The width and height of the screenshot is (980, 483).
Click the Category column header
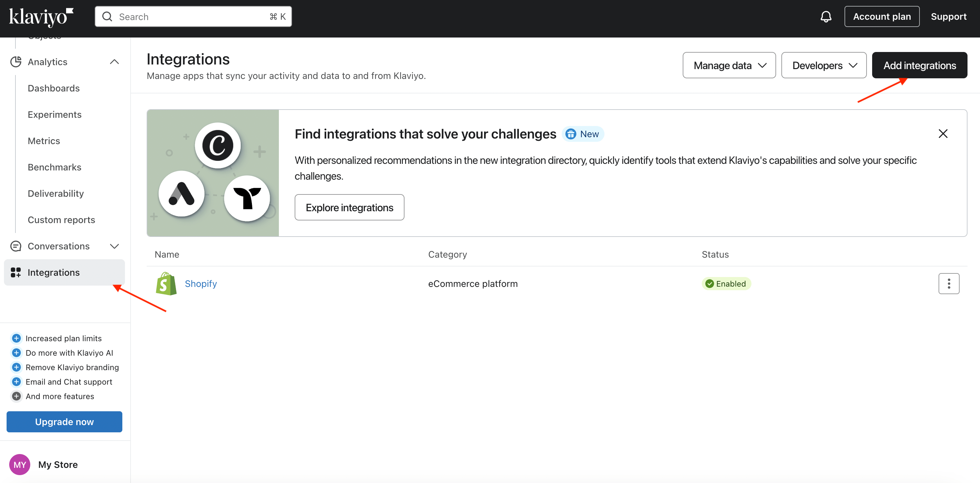point(447,254)
